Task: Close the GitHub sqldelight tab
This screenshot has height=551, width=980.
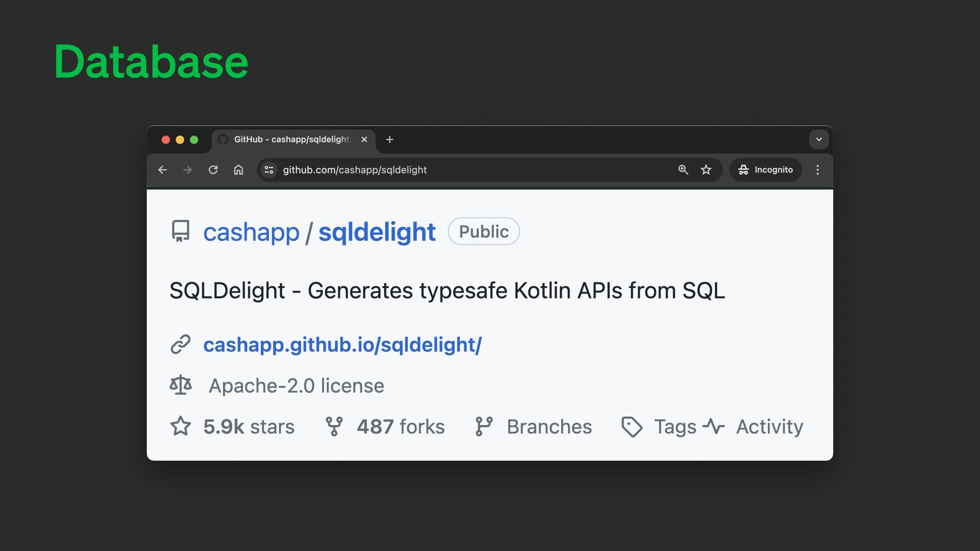Action: click(364, 139)
